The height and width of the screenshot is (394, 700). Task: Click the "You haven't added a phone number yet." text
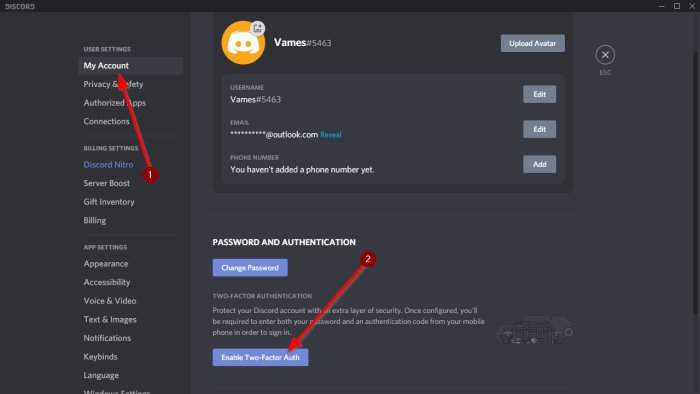click(x=302, y=170)
